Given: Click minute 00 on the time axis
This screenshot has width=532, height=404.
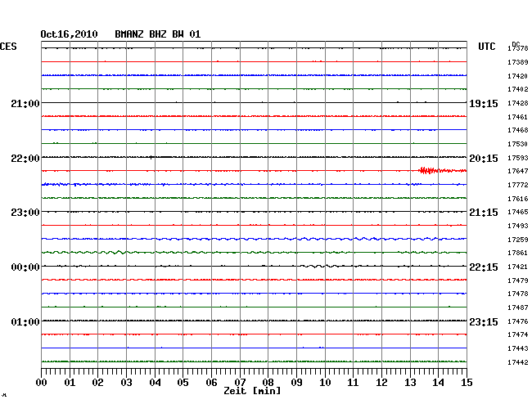Looking at the screenshot, I should coord(42,383).
